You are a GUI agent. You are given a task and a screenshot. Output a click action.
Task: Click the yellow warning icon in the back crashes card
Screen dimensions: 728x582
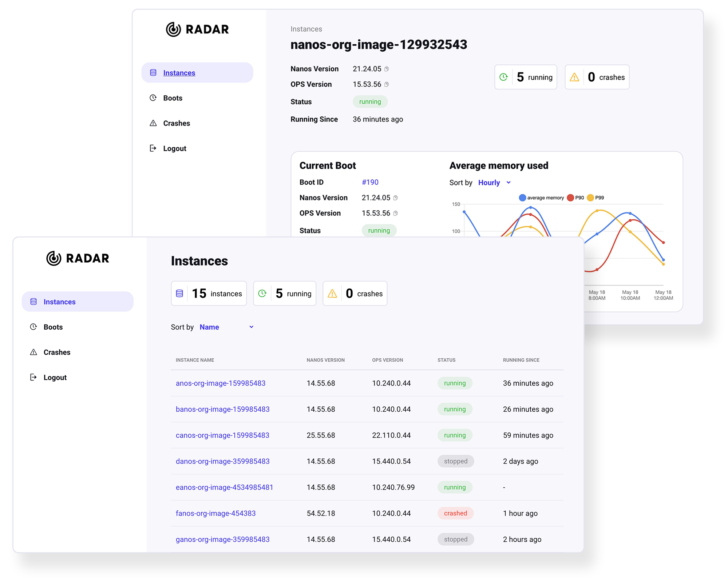574,77
